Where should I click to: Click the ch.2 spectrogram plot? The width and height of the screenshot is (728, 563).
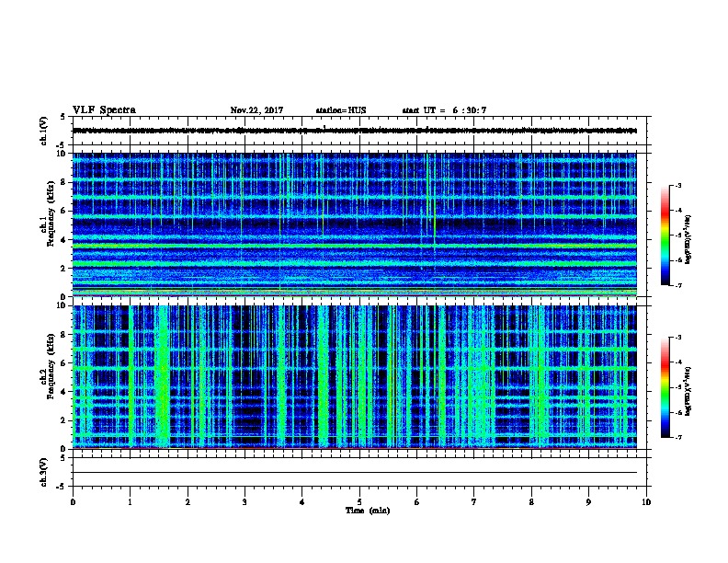coord(355,377)
